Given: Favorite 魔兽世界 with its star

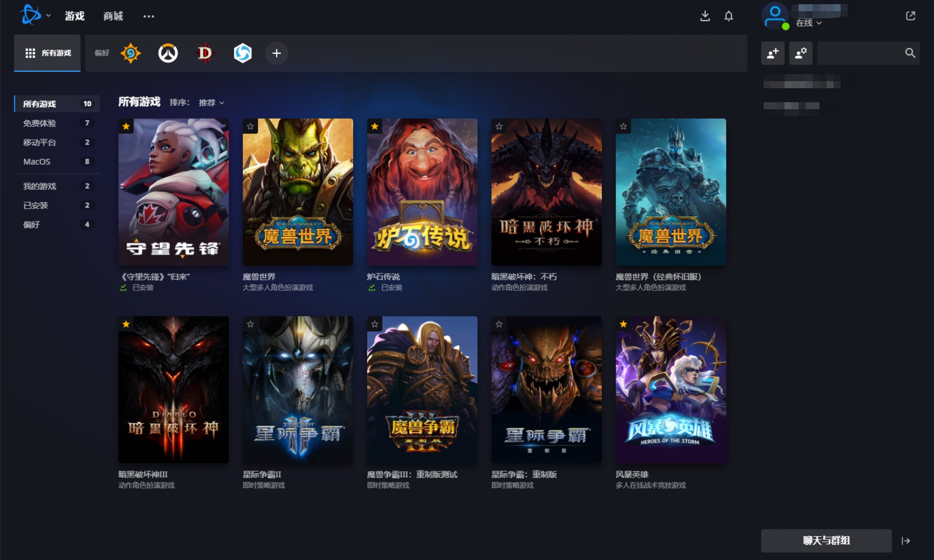Looking at the screenshot, I should point(251,126).
